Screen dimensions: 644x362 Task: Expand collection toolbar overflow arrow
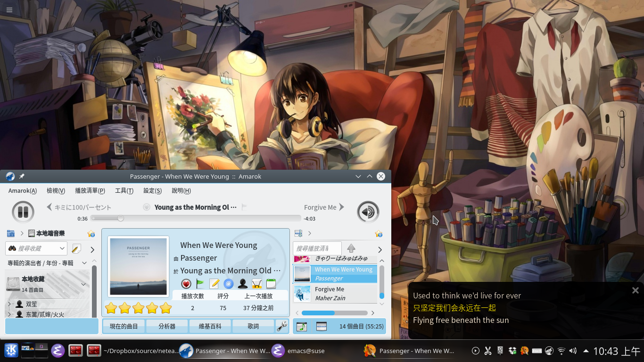click(x=92, y=249)
